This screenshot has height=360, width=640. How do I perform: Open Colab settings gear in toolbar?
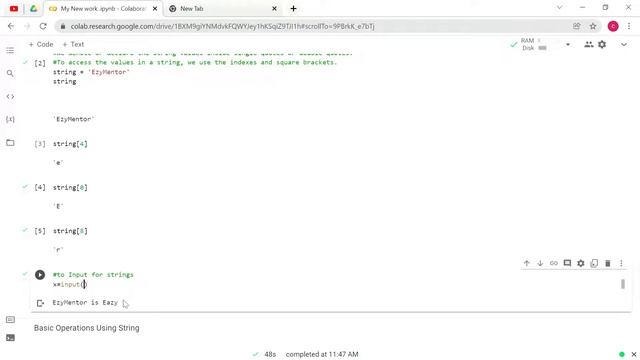[602, 44]
